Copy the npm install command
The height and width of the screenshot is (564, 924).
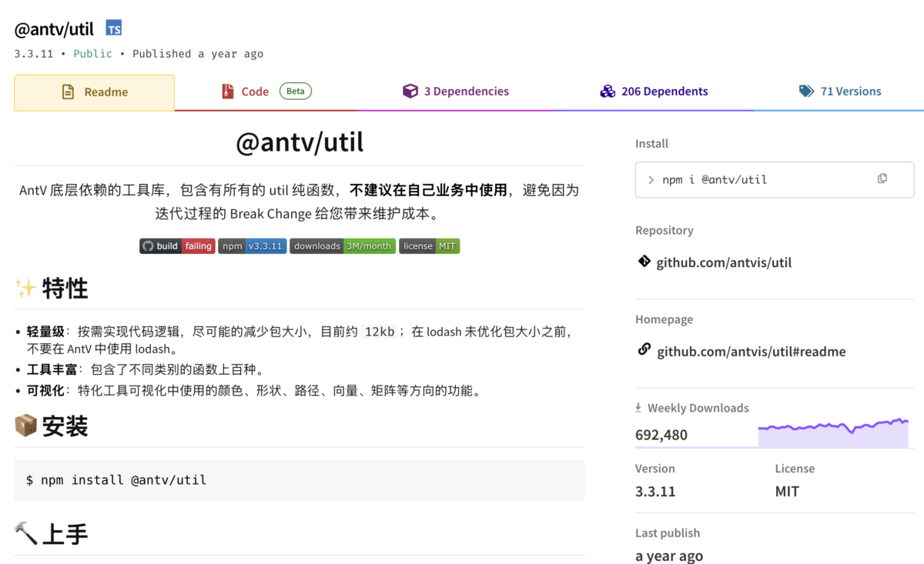click(x=882, y=179)
